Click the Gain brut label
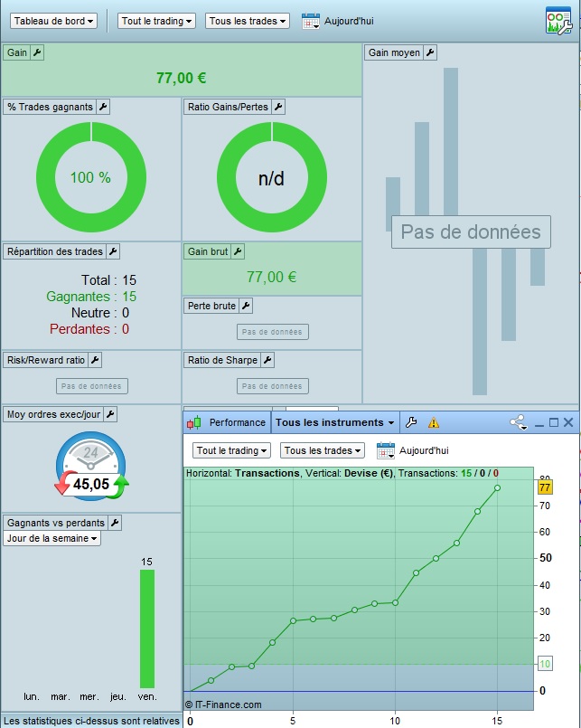The height and width of the screenshot is (728, 581). (208, 251)
